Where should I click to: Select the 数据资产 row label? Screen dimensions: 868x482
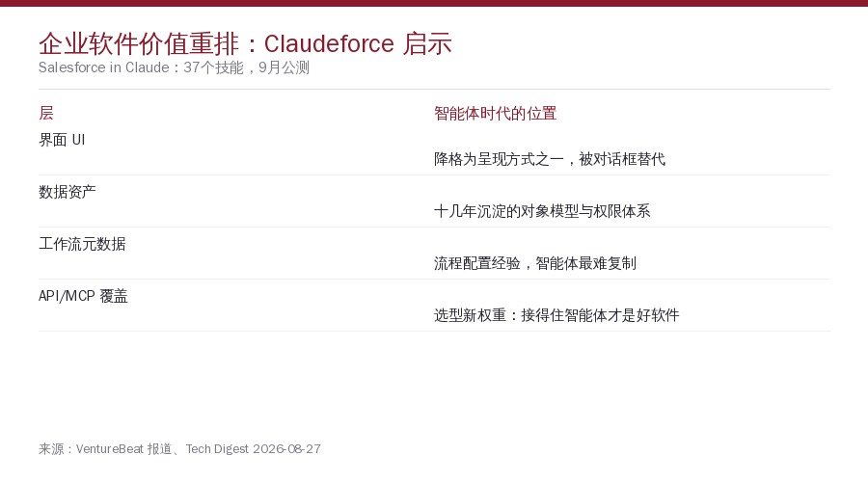point(67,192)
